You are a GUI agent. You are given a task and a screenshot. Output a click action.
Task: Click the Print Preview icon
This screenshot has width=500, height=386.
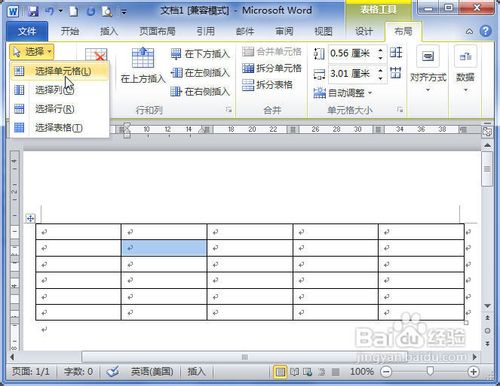point(107,12)
